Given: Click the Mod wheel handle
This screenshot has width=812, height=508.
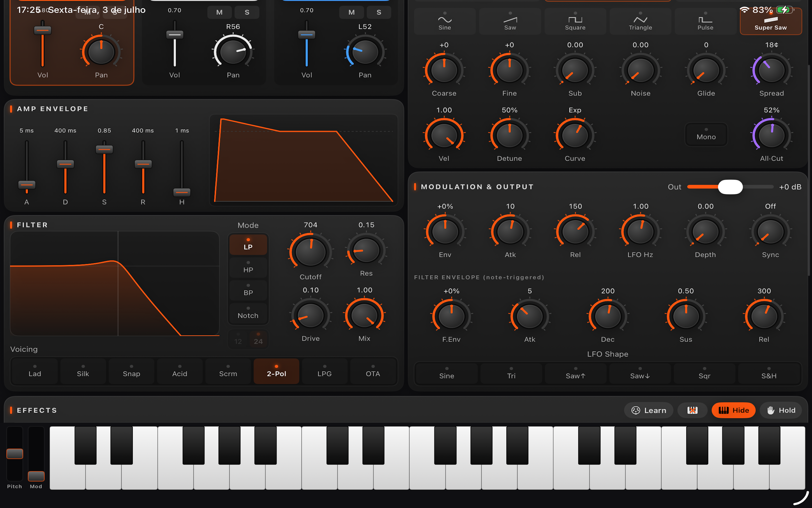Looking at the screenshot, I should tap(36, 476).
